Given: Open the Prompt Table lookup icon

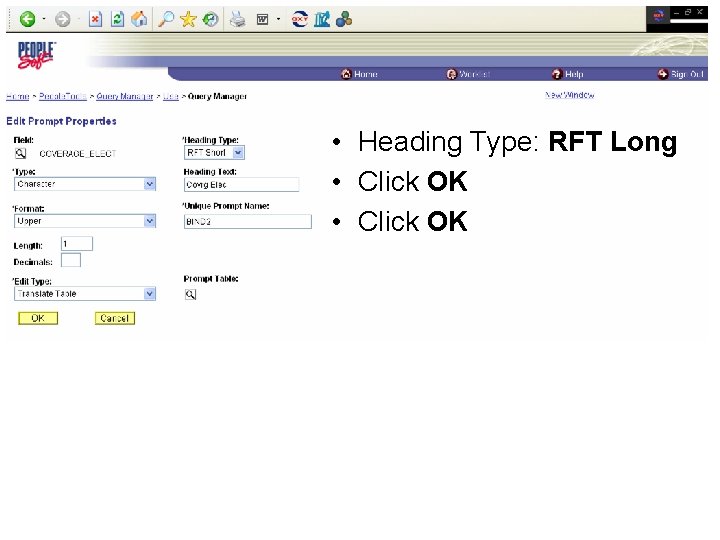Looking at the screenshot, I should (x=190, y=294).
